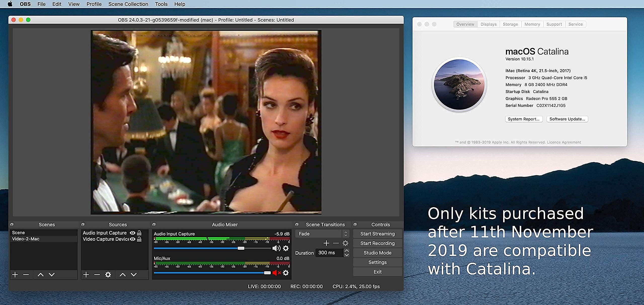Open source properties gear in Sources panel
Viewport: 644px width, 305px height.
(x=108, y=275)
